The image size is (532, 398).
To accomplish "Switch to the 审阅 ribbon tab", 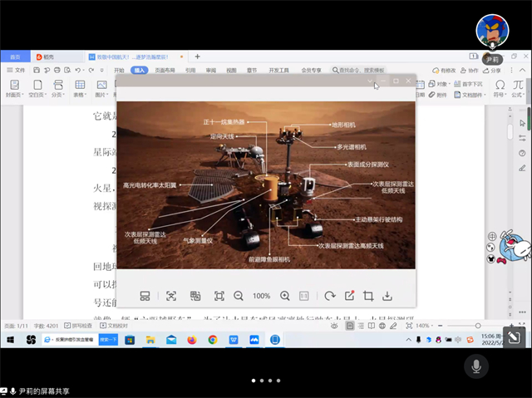I will click(x=210, y=70).
